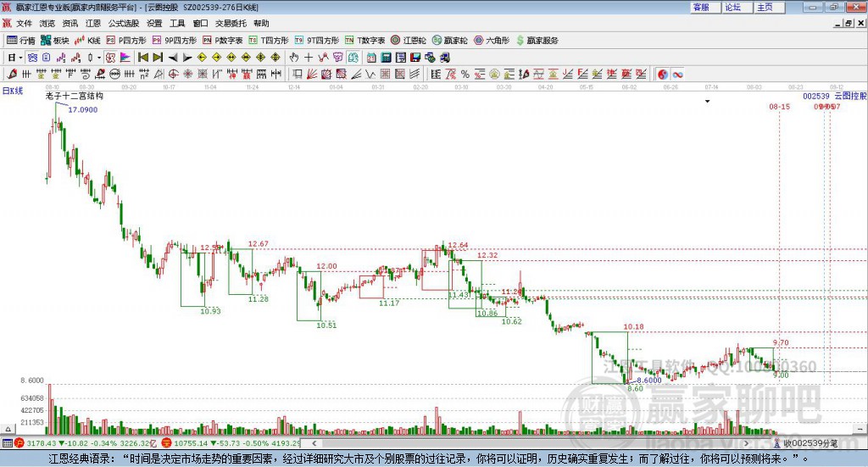Click the blue infinity symbol icon
This screenshot has height=467, width=868.
click(x=677, y=74)
